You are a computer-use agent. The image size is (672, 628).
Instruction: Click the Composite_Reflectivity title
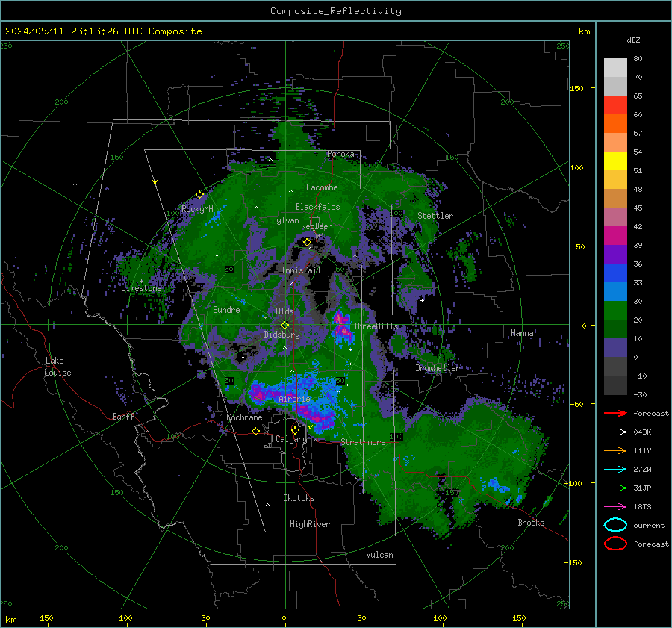point(336,11)
